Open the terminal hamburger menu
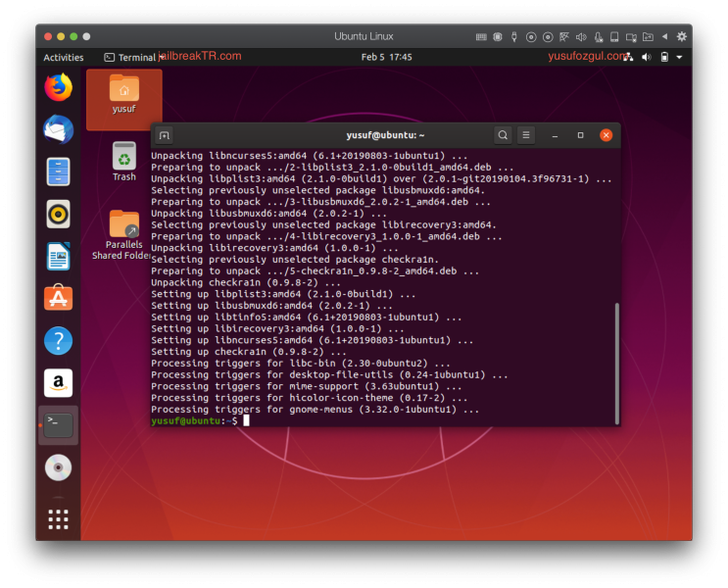Viewport: 728px width, 588px height. point(526,135)
